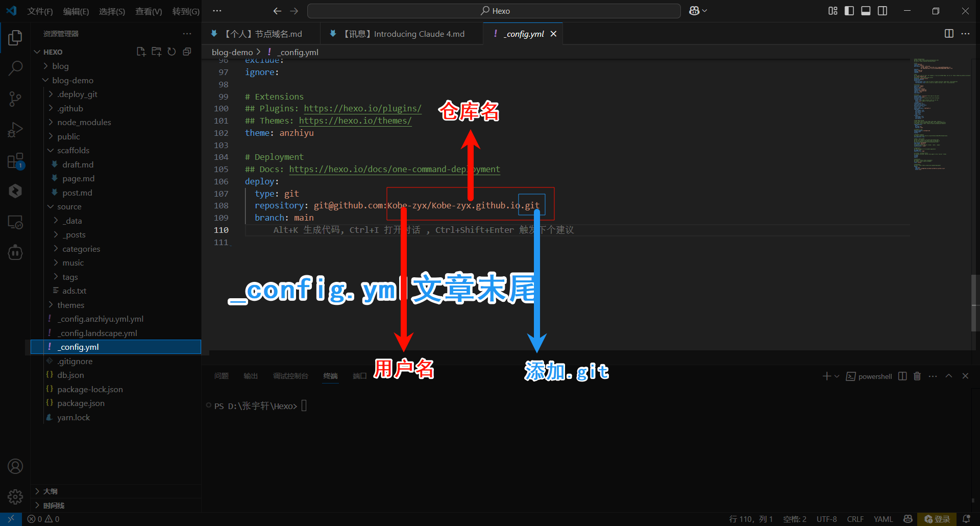Open the Manage gear icon
Screen dimensions: 980x526
coord(15,496)
